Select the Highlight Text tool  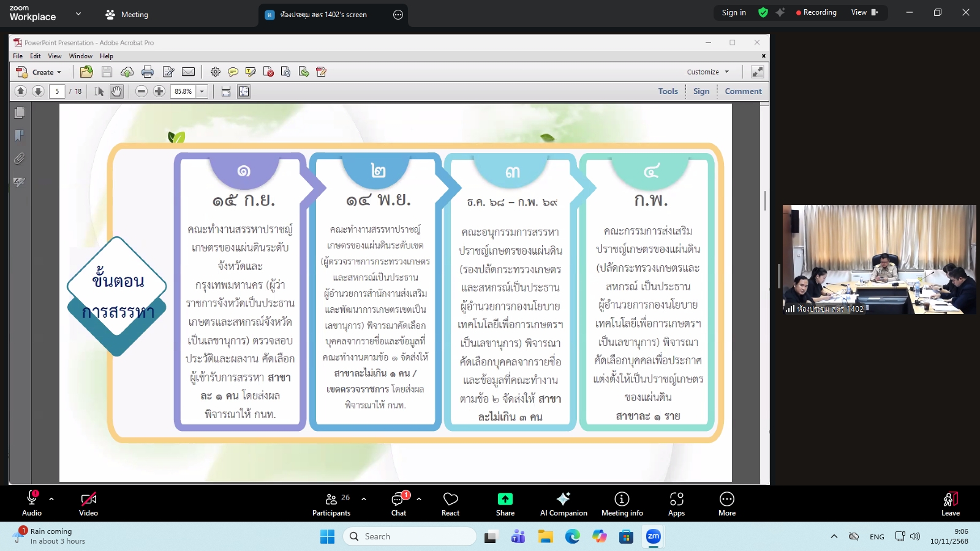tap(250, 72)
